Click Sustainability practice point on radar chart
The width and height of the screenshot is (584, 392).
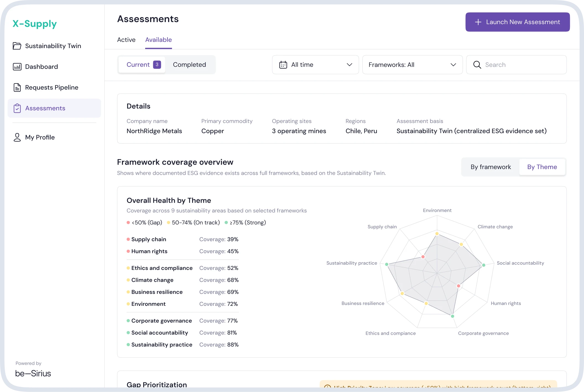(387, 264)
